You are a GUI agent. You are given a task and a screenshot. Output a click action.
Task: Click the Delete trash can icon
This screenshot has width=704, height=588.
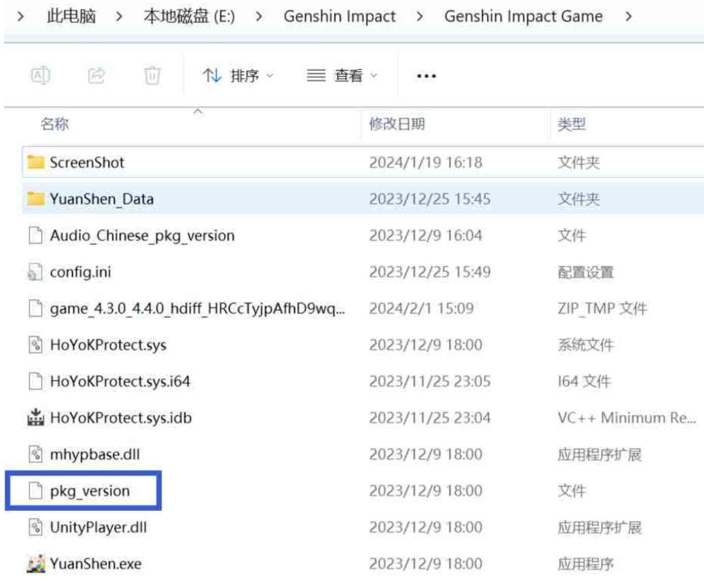152,76
